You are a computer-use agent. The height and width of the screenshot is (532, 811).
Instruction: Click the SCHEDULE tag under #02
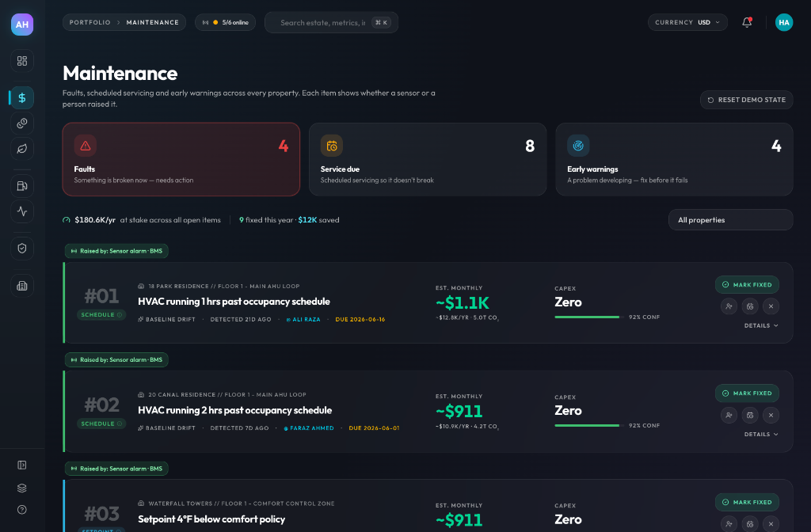click(x=101, y=424)
